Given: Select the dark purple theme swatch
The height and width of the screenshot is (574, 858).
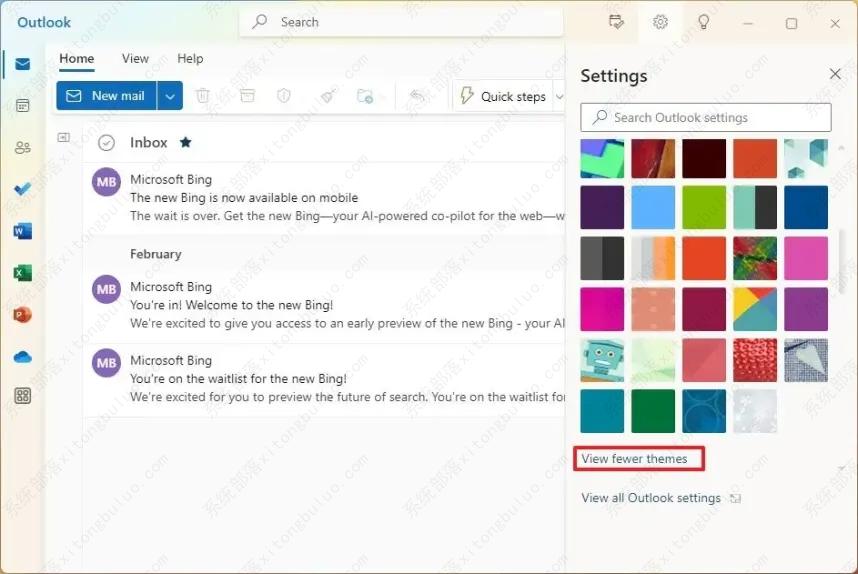Looking at the screenshot, I should click(x=602, y=207).
